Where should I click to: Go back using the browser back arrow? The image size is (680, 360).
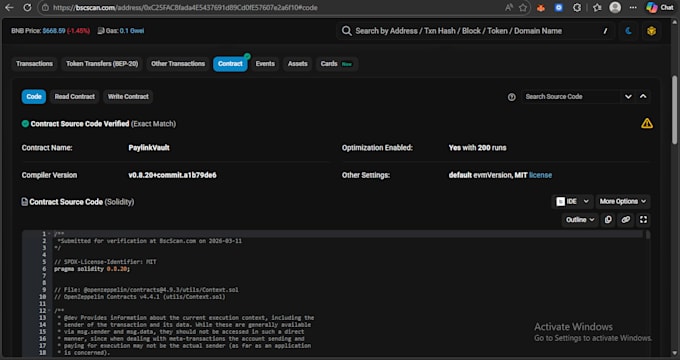point(9,7)
